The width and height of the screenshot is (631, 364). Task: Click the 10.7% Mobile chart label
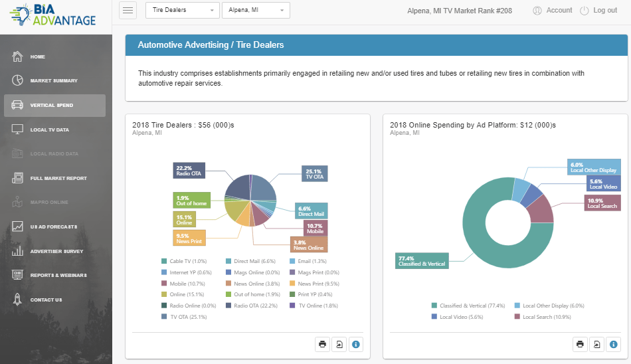[x=315, y=228]
